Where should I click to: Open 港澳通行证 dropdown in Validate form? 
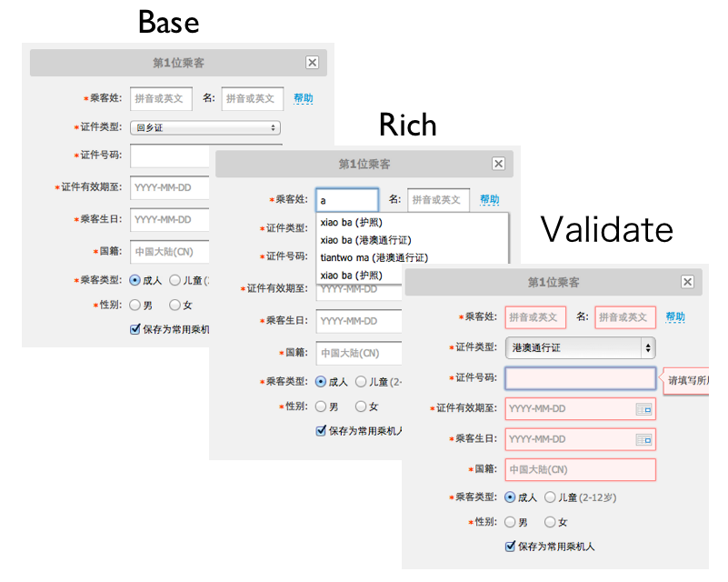click(x=580, y=347)
